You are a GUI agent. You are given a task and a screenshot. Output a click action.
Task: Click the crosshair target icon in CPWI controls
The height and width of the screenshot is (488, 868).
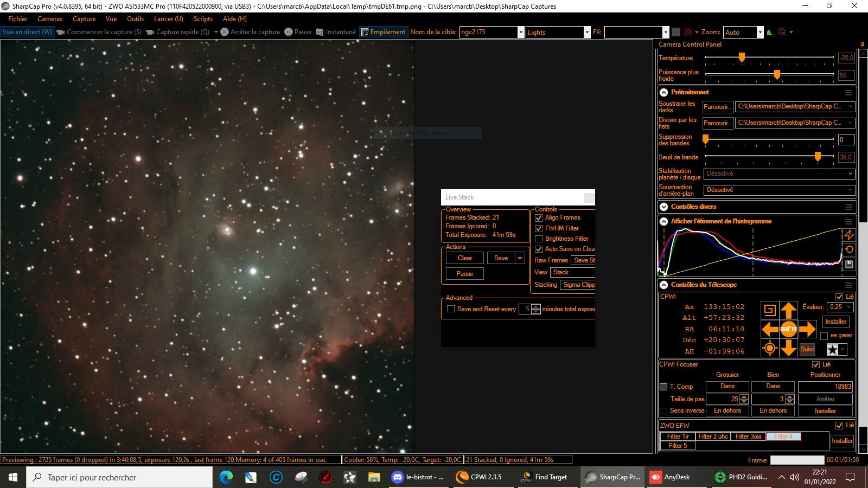coord(769,348)
